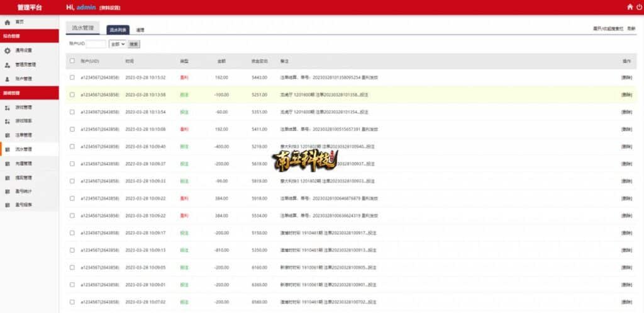Open 充提管理 sidebar icon

8,164
